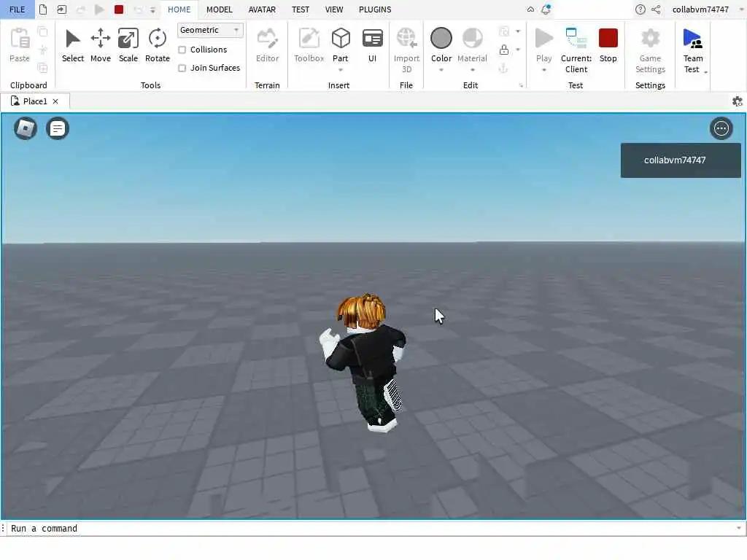Image resolution: width=747 pixels, height=560 pixels.
Task: Choose the Scale tool
Action: coord(128,45)
